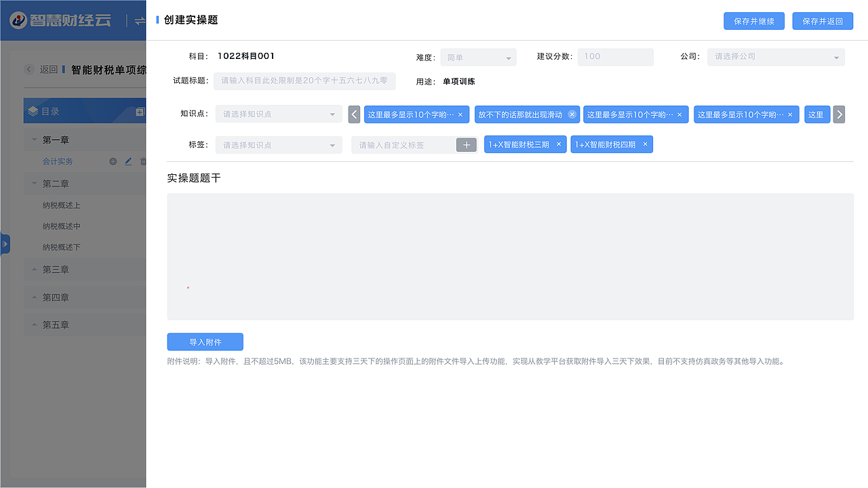Click the 试题标题 title input field
The height and width of the screenshot is (488, 868).
tap(304, 81)
